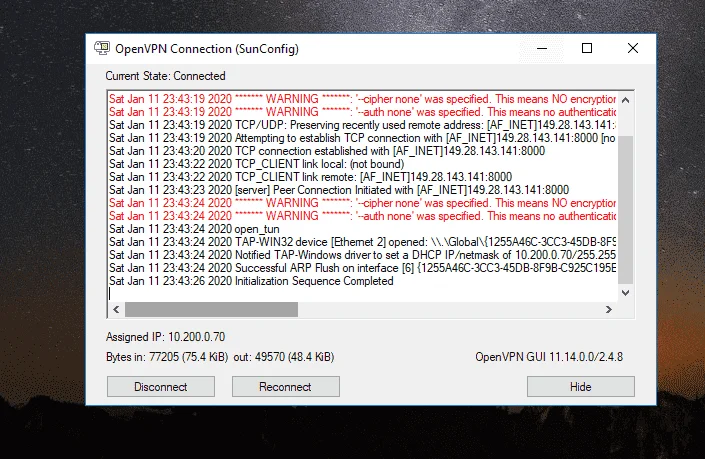This screenshot has width=705, height=459.
Task: Click the 'Notified TAP-Windows driver' log line
Action: (362, 255)
